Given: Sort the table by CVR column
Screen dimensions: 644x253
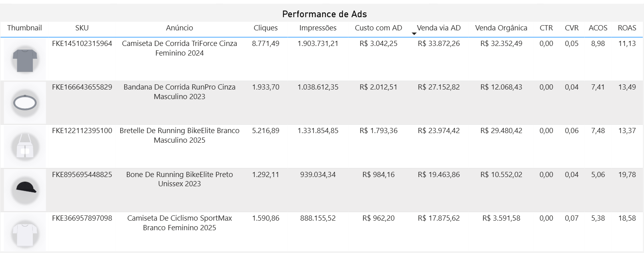Looking at the screenshot, I should [571, 28].
